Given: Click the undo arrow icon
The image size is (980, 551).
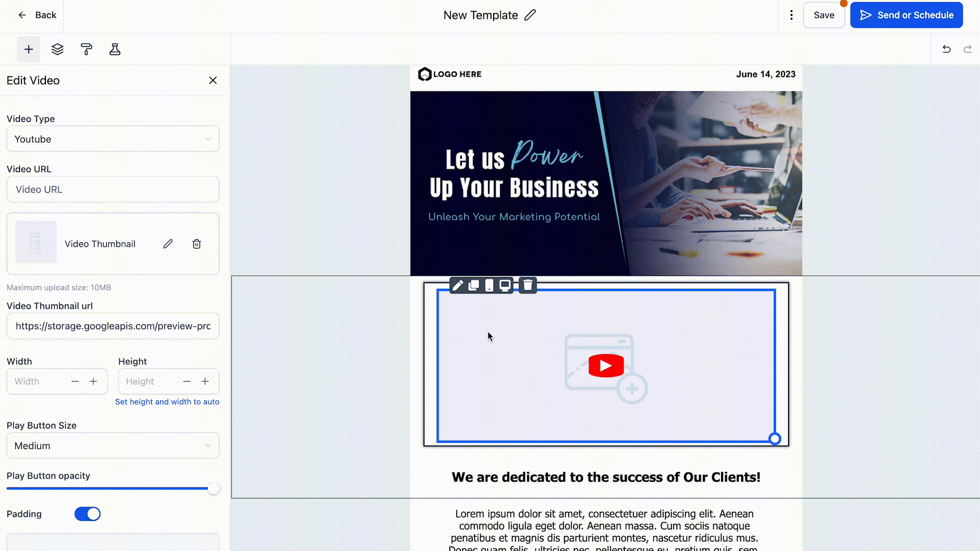Looking at the screenshot, I should pyautogui.click(x=946, y=49).
